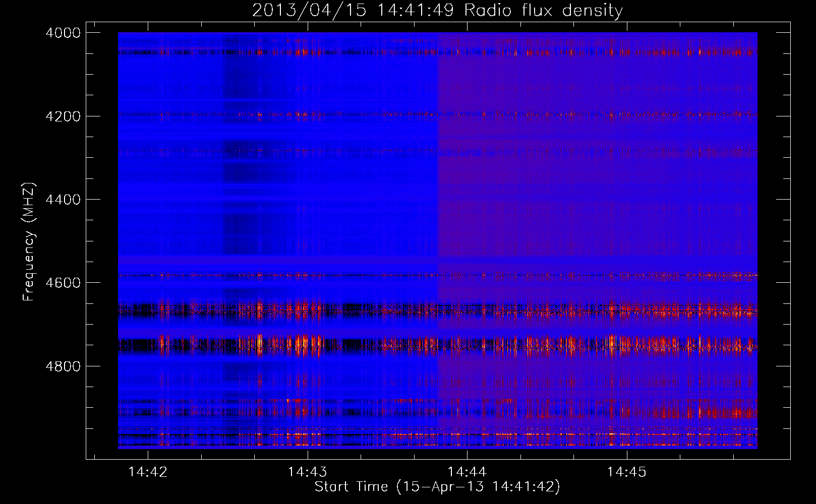Click the 14:42 time axis label

click(x=148, y=472)
